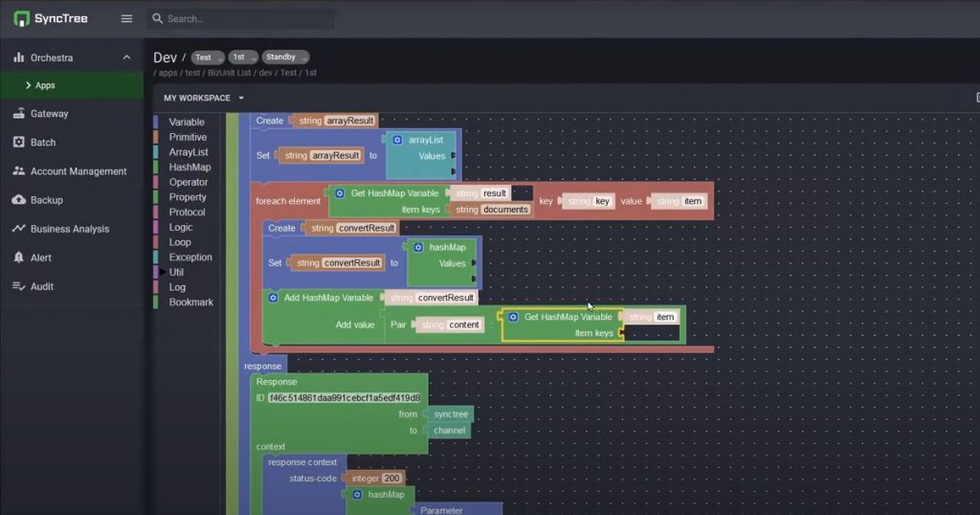Click gear icon on arrayList block
This screenshot has width=980, height=515.
pos(397,140)
